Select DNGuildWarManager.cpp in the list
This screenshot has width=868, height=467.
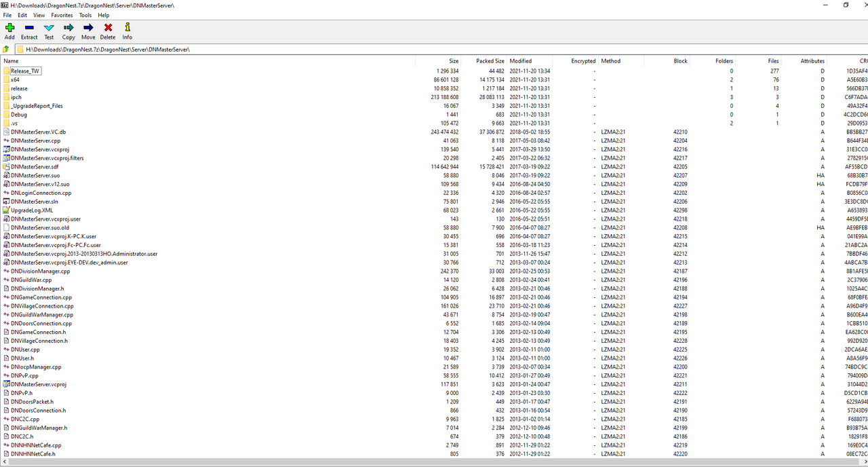(42, 315)
